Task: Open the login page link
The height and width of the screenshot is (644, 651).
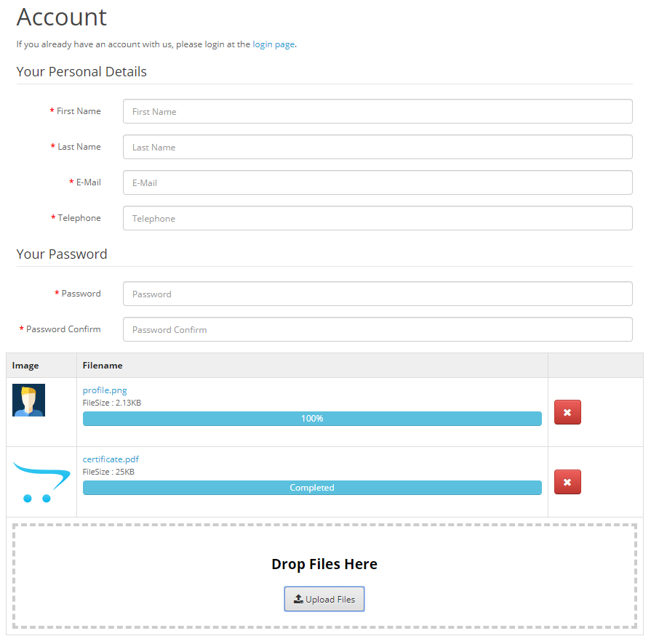Action: click(x=273, y=44)
